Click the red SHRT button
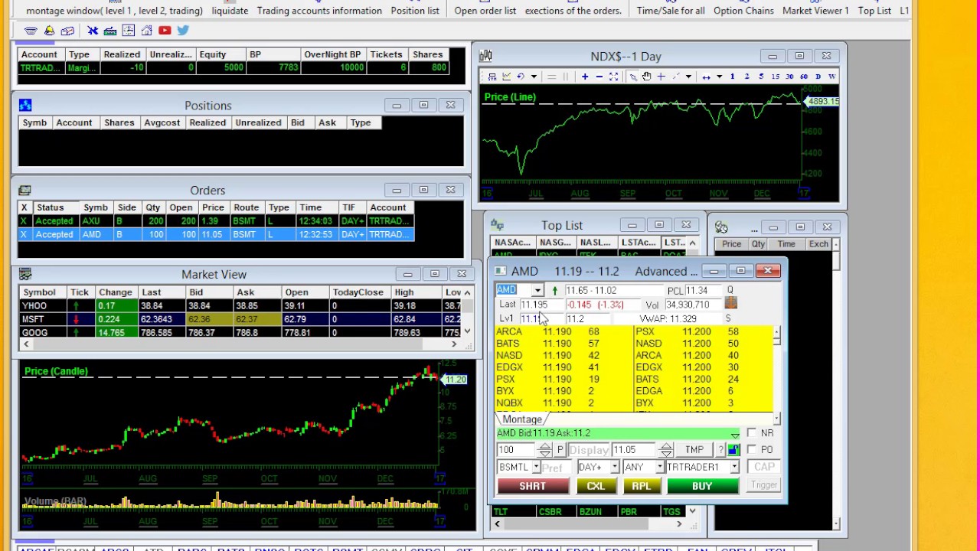 (x=533, y=486)
